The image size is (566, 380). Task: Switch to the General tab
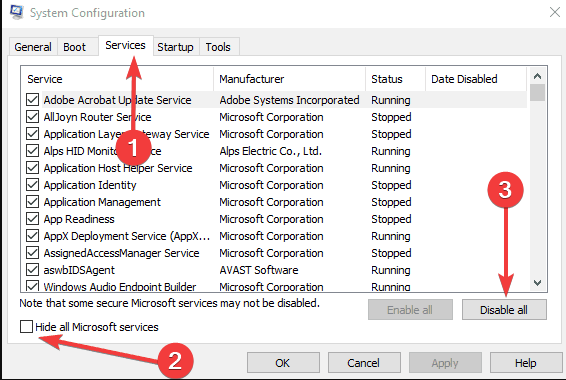[33, 47]
